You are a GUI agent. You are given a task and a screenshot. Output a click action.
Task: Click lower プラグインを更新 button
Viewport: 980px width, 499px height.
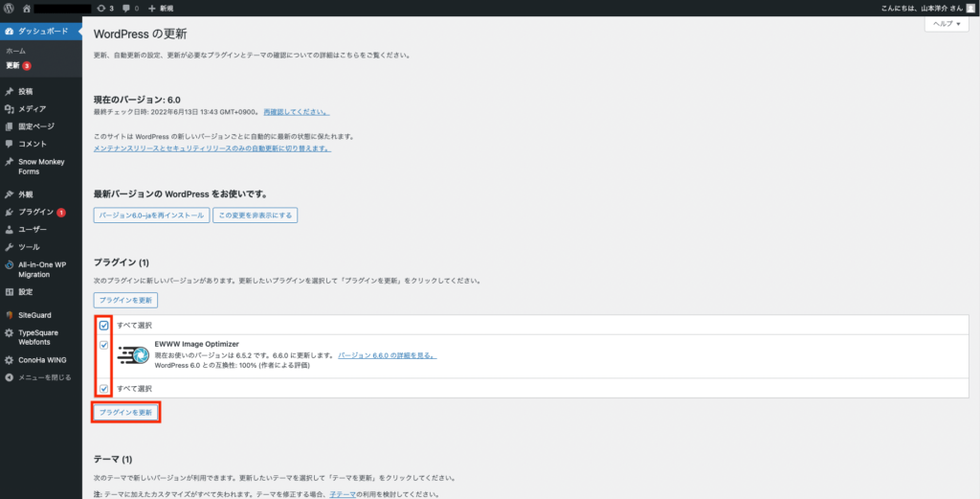click(125, 413)
